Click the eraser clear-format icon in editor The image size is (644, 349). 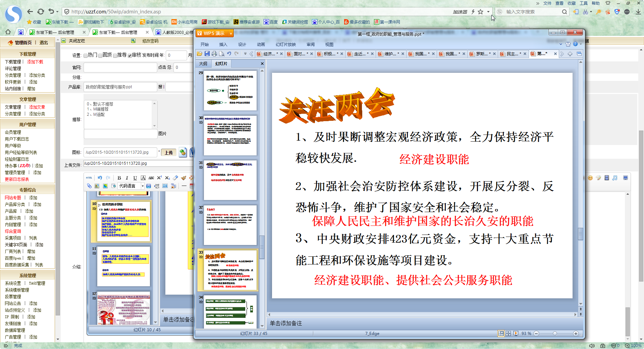click(x=175, y=178)
